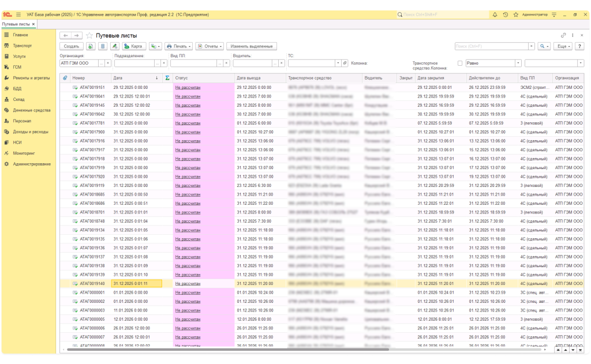This screenshot has width=591, height=364.
Task: Expand the Печать dropdown menu
Action: pos(178,46)
